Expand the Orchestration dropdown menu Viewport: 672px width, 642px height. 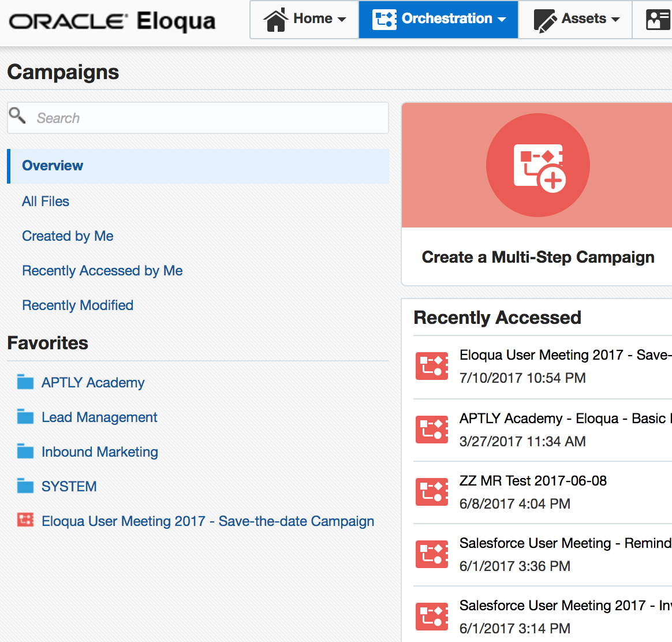[x=439, y=19]
